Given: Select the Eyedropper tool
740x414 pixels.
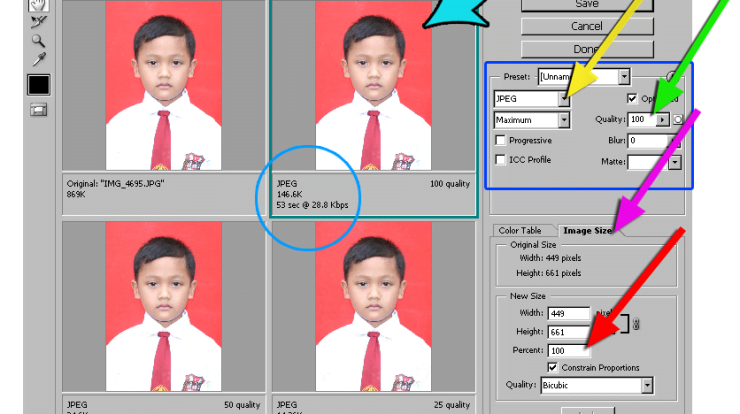Looking at the screenshot, I should point(39,59).
